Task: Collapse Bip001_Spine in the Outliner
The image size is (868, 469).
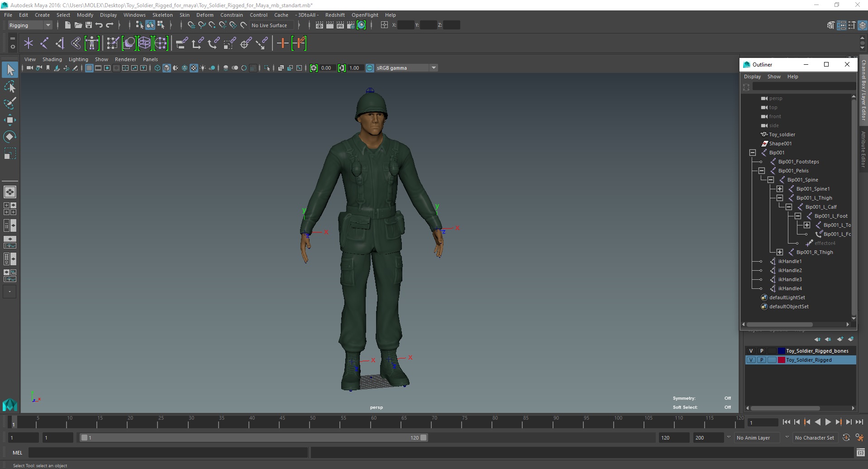Action: (771, 180)
